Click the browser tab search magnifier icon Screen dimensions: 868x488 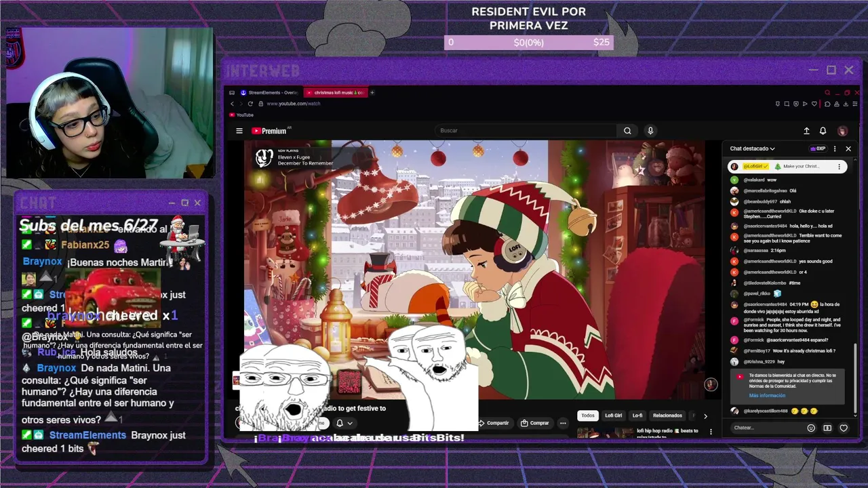827,92
